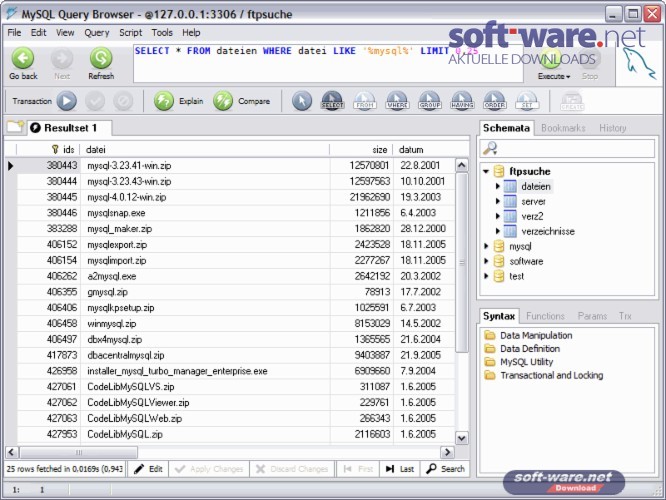Click the Edit resultset button

click(148, 469)
